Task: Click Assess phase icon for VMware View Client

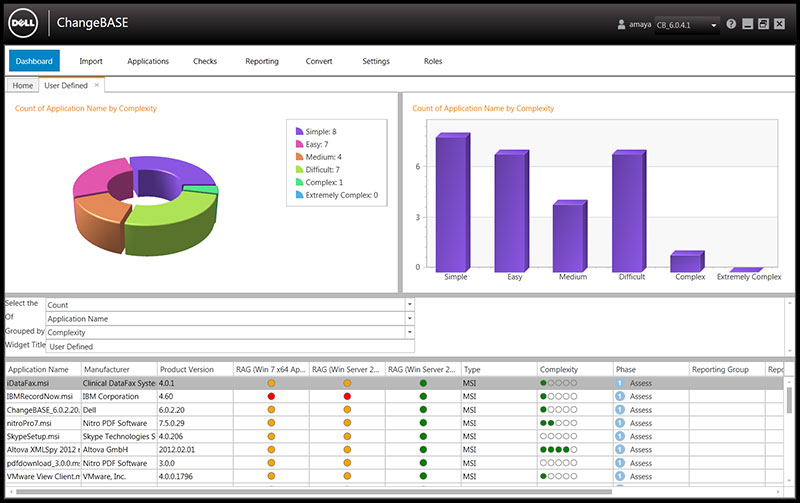Action: pyautogui.click(x=620, y=476)
